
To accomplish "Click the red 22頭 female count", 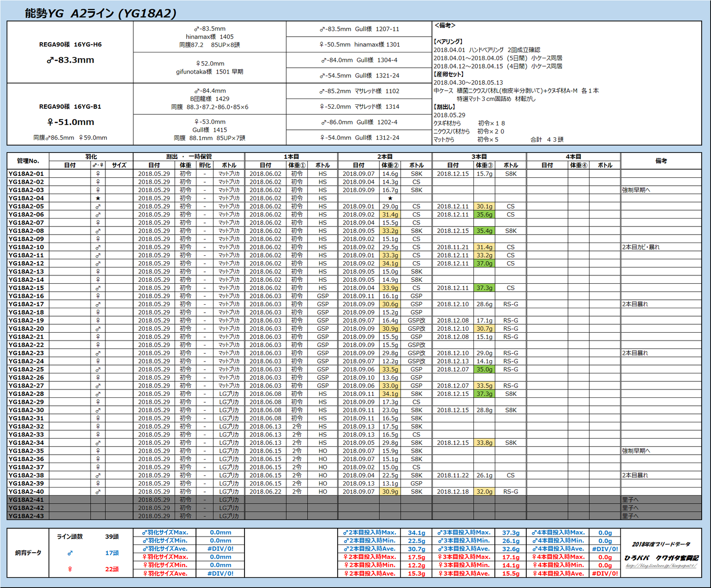I will pyautogui.click(x=112, y=569).
